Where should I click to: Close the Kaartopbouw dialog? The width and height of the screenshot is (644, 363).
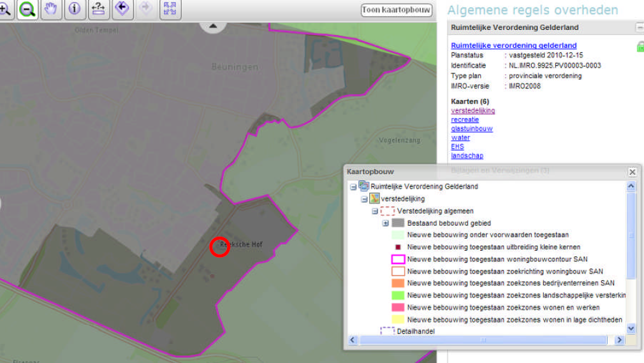coord(632,172)
